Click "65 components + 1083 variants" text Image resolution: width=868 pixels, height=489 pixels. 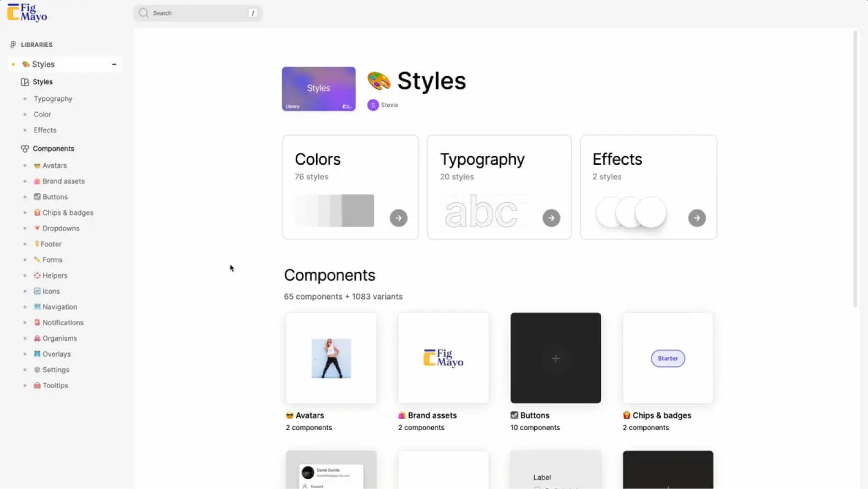tap(343, 297)
